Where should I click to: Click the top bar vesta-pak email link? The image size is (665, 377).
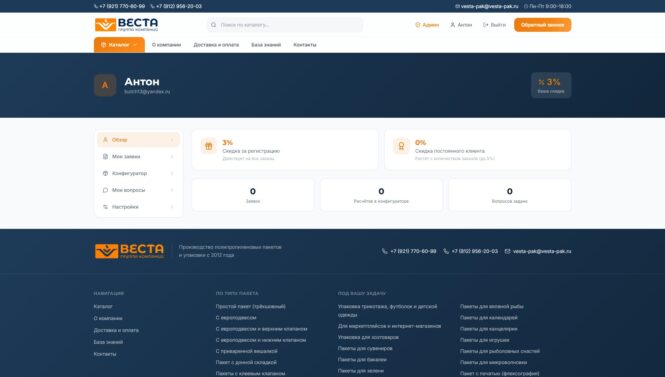(489, 6)
